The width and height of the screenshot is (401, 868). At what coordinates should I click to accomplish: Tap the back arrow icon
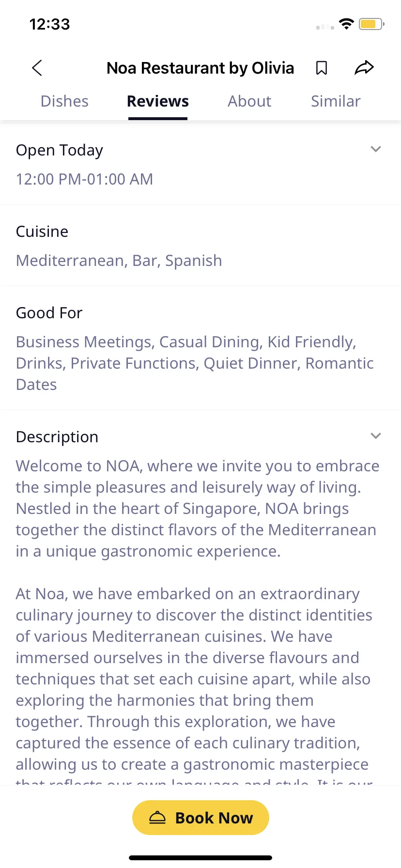37,68
